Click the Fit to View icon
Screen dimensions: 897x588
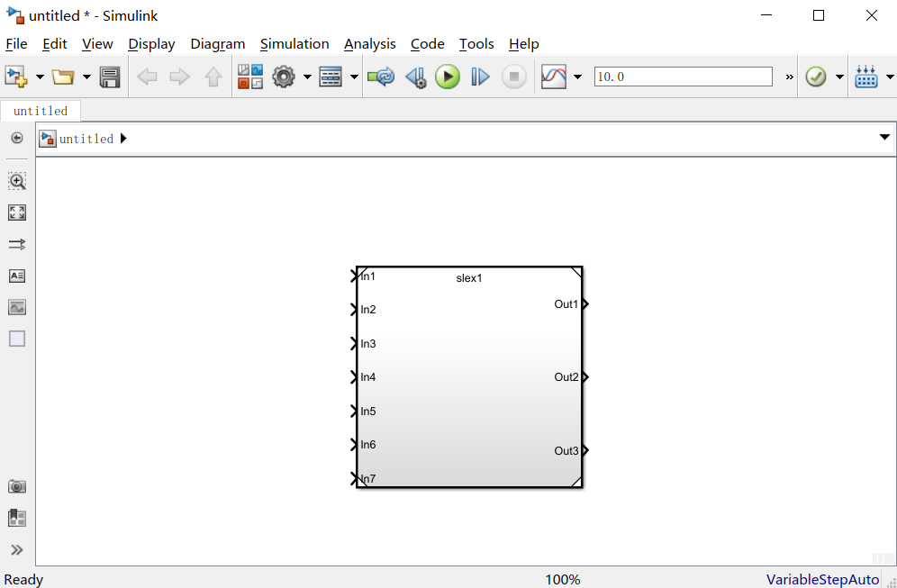(17, 213)
